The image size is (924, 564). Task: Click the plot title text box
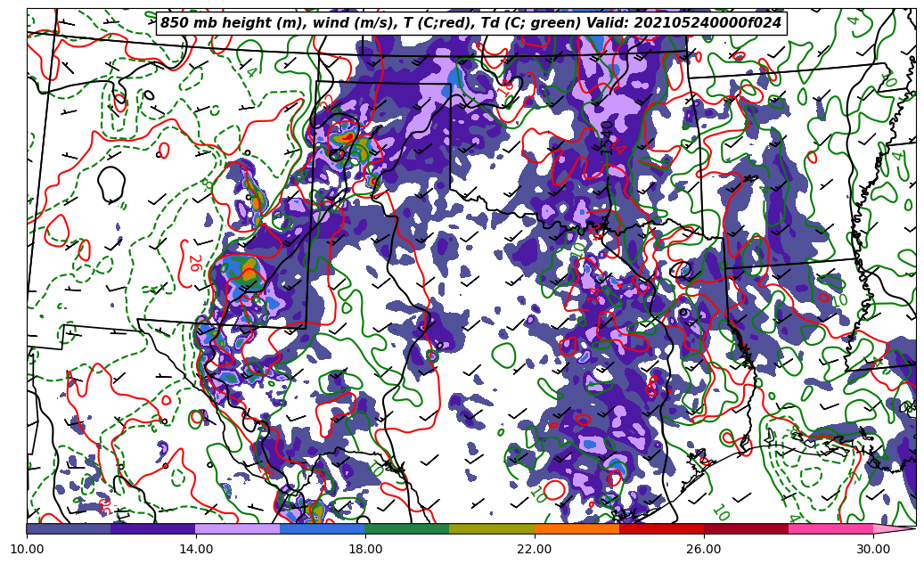[470, 23]
